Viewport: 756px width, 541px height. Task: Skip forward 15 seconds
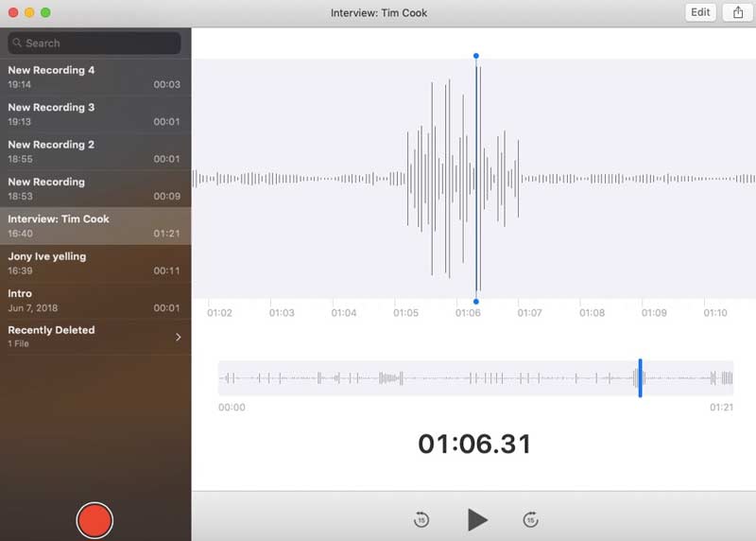pos(531,519)
